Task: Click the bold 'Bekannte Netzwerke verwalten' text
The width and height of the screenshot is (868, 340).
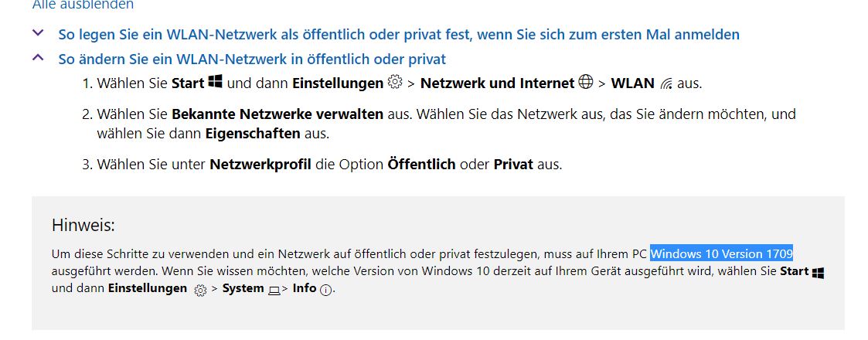Action: pos(277,114)
